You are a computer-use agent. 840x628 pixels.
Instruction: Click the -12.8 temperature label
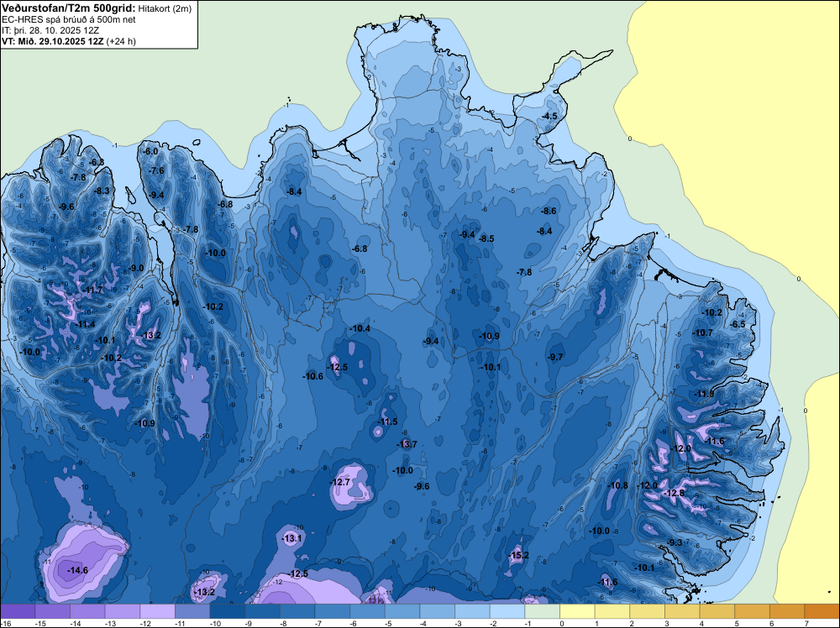coord(674,493)
